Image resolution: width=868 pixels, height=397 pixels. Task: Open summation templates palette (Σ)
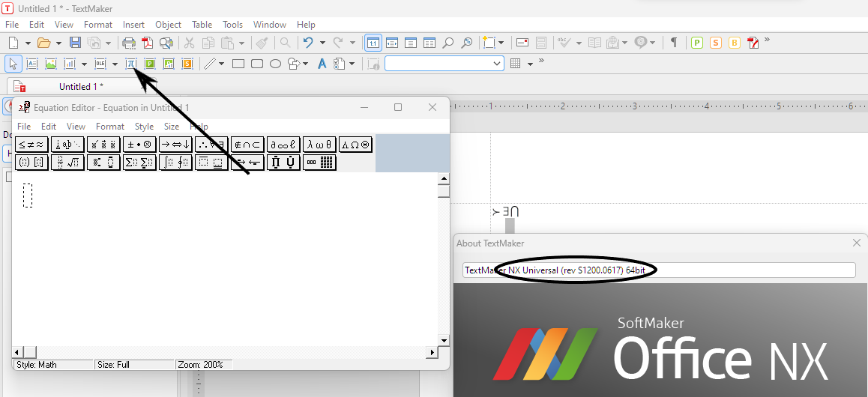pos(140,163)
